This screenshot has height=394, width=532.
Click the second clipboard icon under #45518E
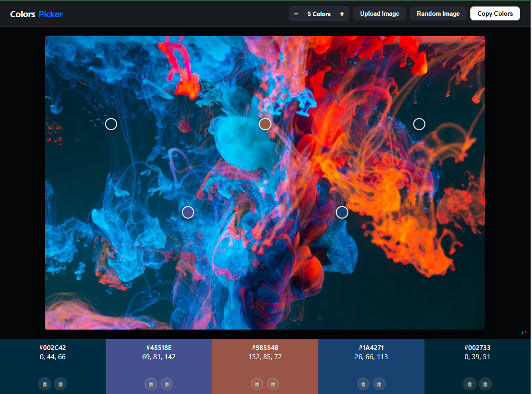tap(166, 384)
